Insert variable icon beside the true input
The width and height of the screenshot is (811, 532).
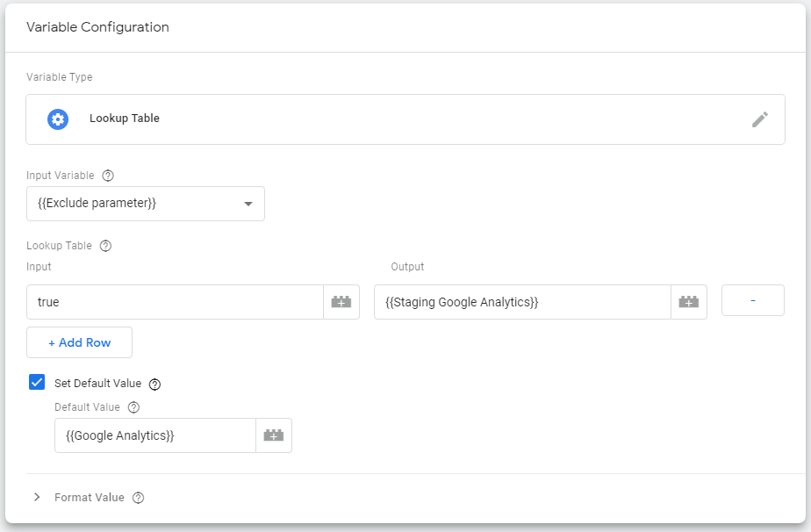tap(341, 302)
